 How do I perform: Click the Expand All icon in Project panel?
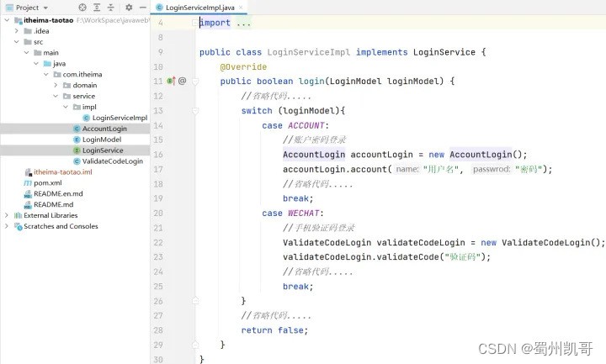click(x=98, y=8)
